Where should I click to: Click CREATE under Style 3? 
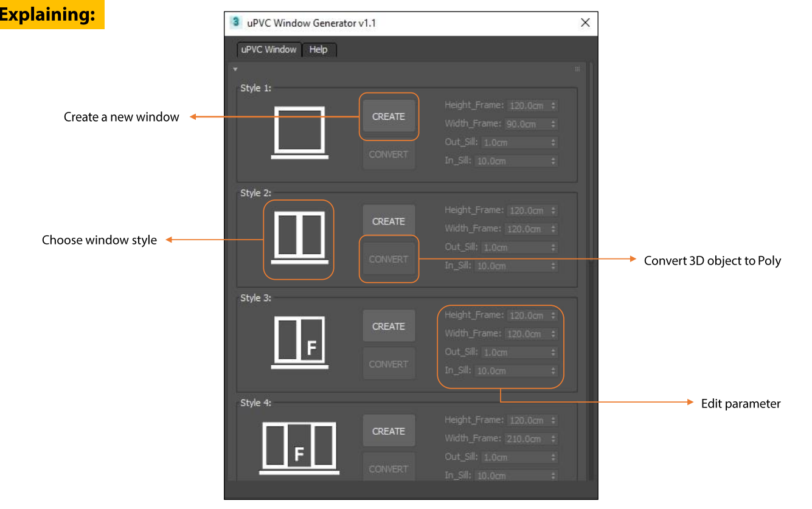click(x=389, y=327)
